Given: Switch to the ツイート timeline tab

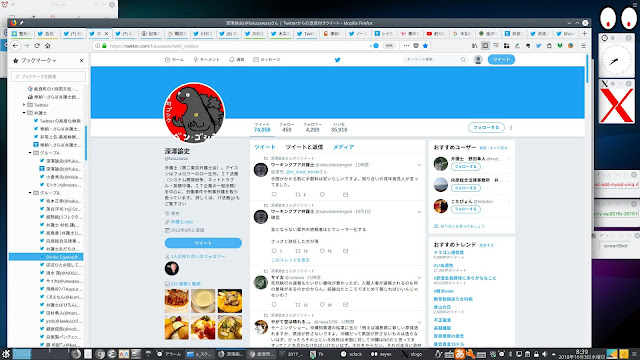Looking at the screenshot, I should coord(265,147).
